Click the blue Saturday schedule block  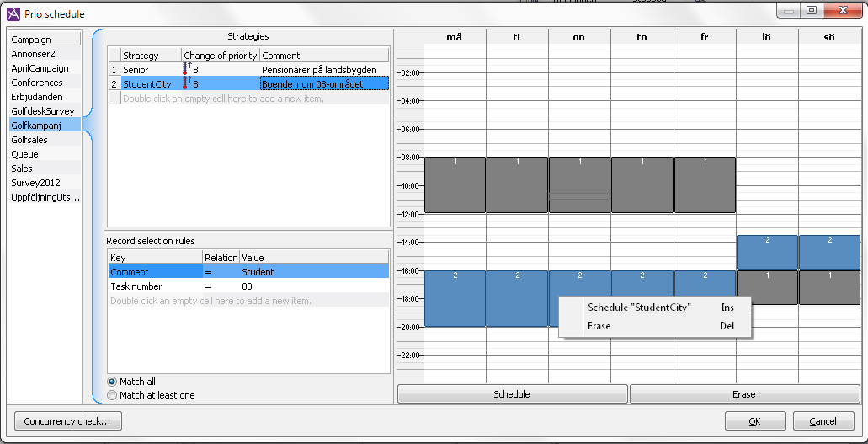766,252
